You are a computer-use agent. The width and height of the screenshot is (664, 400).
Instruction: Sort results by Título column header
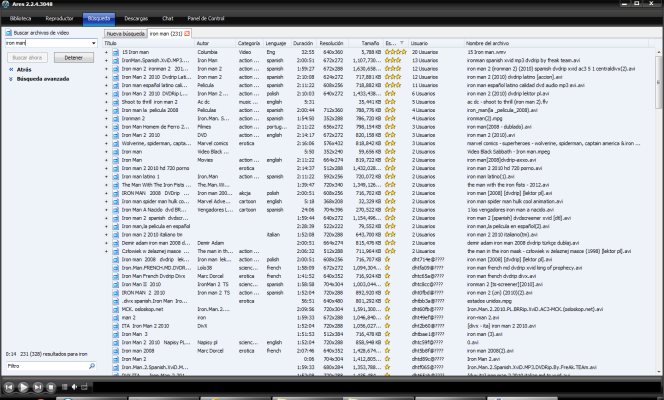tap(149, 43)
